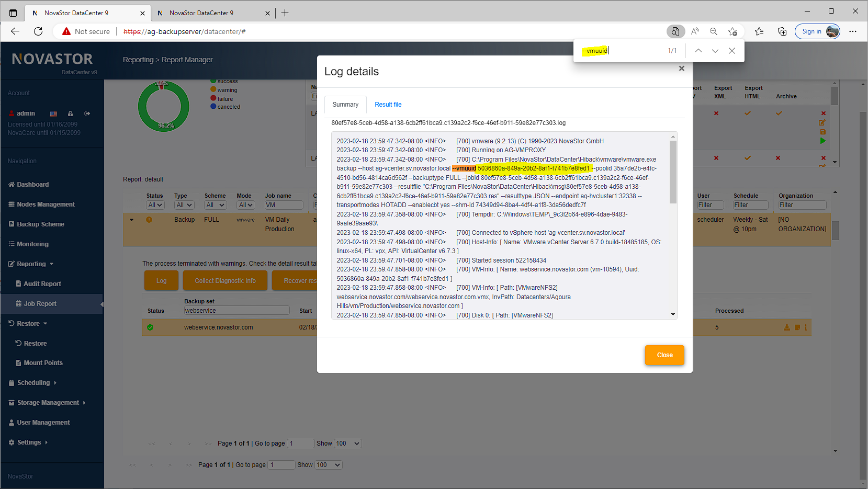Open User Management page

43,423
